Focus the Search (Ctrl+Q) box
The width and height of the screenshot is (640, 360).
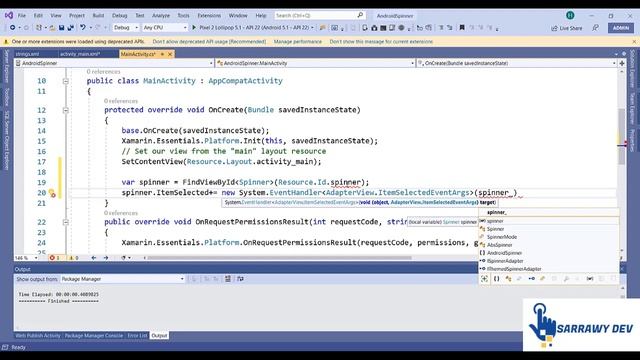coord(320,16)
